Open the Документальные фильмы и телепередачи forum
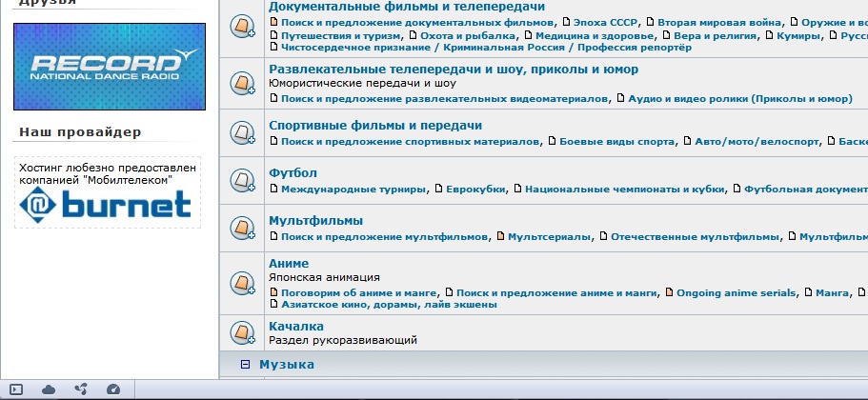The height and width of the screenshot is (400, 868). pyautogui.click(x=407, y=7)
